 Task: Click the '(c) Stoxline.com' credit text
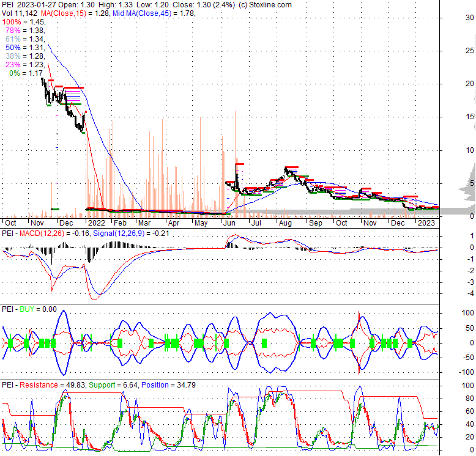coord(266,5)
